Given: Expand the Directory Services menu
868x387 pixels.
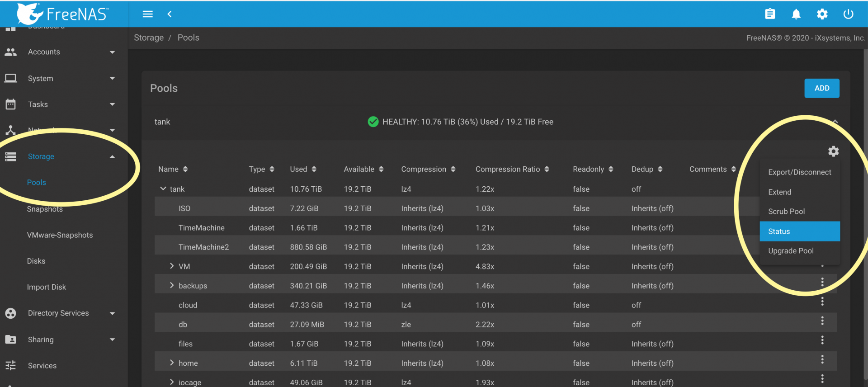Looking at the screenshot, I should pos(112,314).
